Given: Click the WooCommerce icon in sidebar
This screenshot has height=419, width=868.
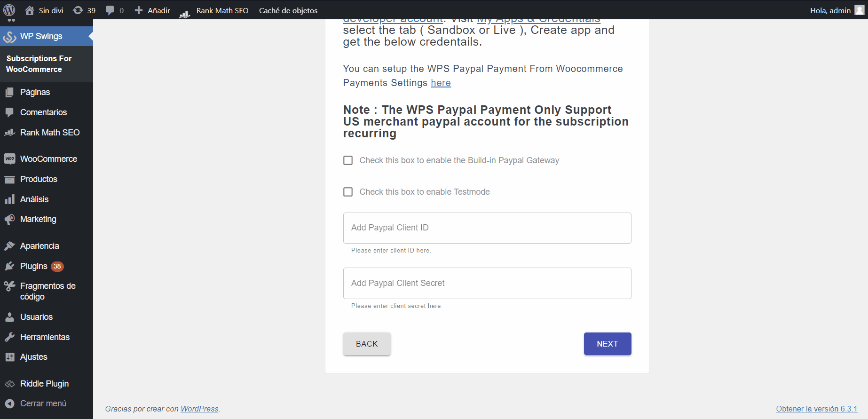Looking at the screenshot, I should pos(9,159).
